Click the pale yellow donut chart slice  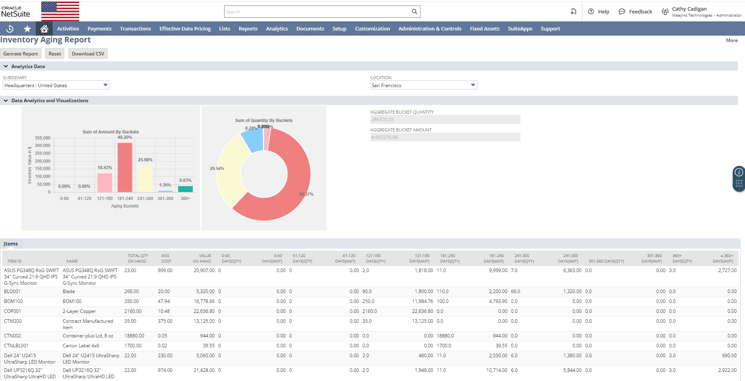229,170
